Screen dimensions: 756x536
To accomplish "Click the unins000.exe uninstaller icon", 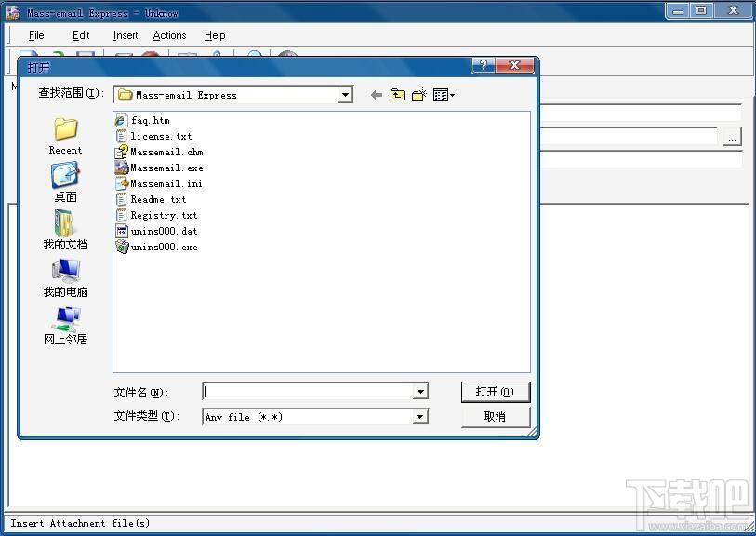I will (122, 247).
